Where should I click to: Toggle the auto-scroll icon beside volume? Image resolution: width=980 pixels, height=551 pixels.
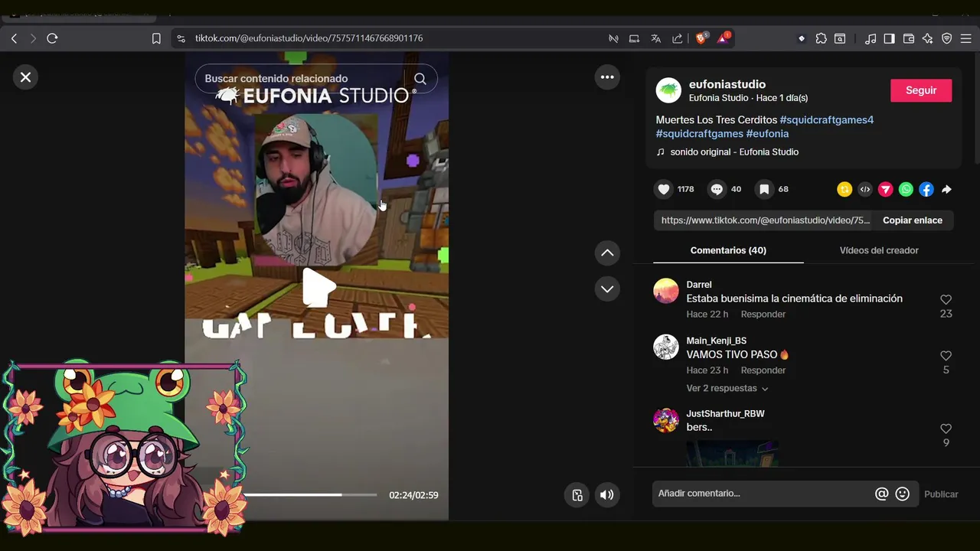tap(578, 494)
